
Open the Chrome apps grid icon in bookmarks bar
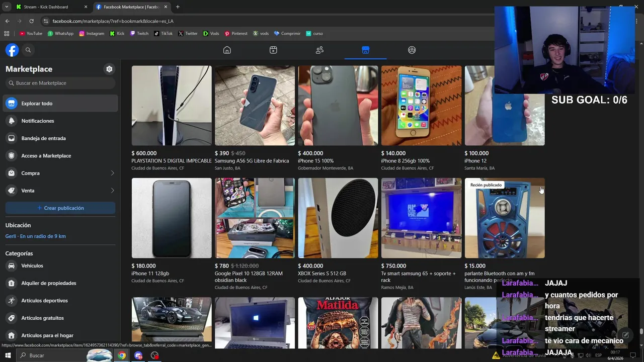point(7,34)
